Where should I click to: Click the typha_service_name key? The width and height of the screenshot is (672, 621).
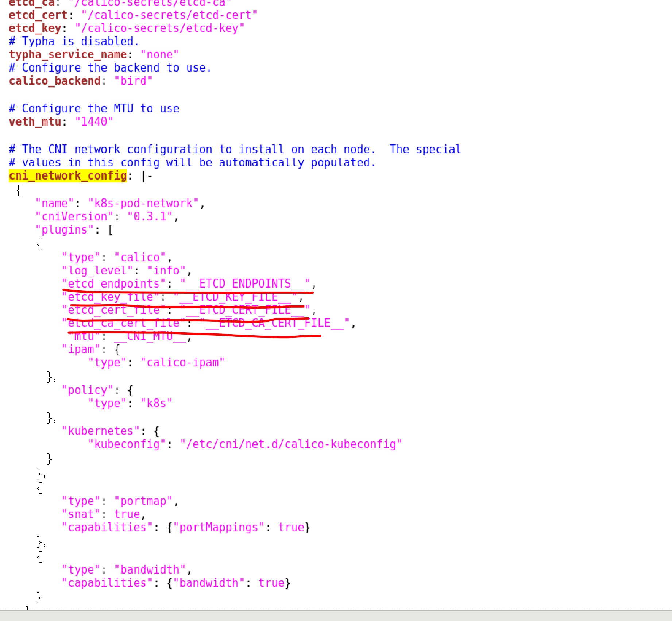(x=68, y=55)
